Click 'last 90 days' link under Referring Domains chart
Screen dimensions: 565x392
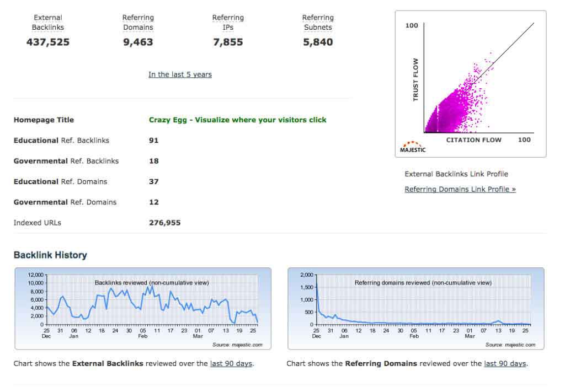coord(505,363)
